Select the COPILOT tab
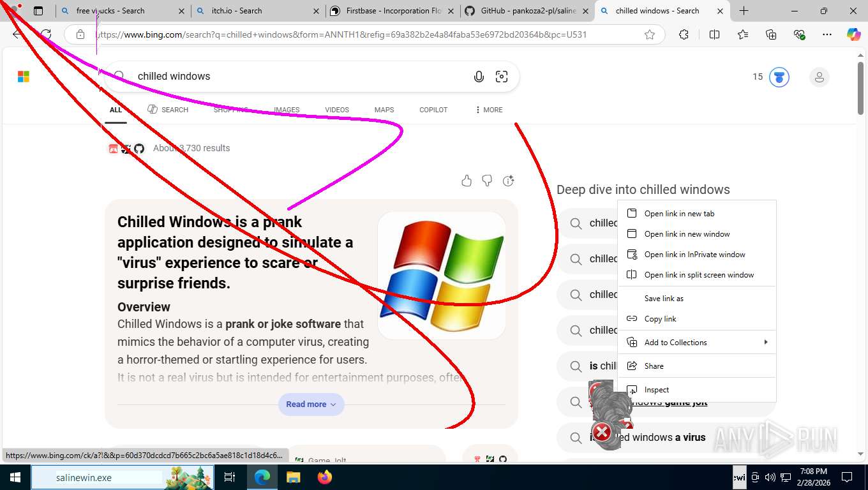The image size is (868, 490). click(x=433, y=110)
